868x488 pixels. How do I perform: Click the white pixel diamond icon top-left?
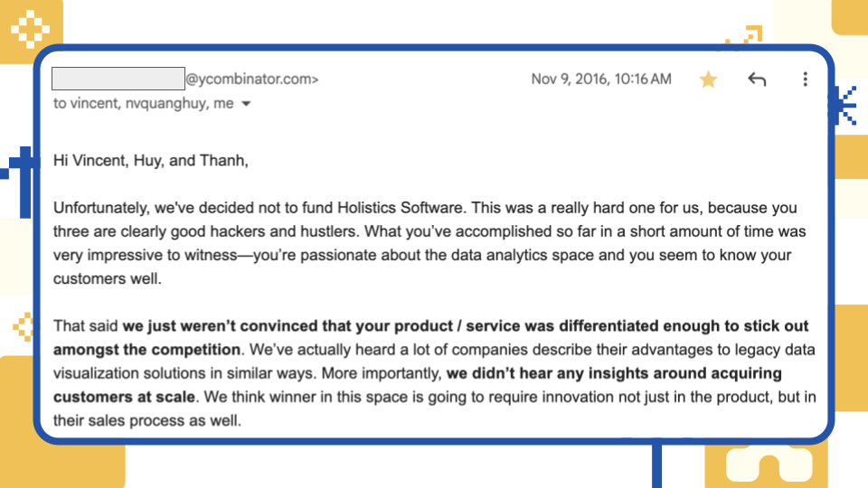point(30,27)
